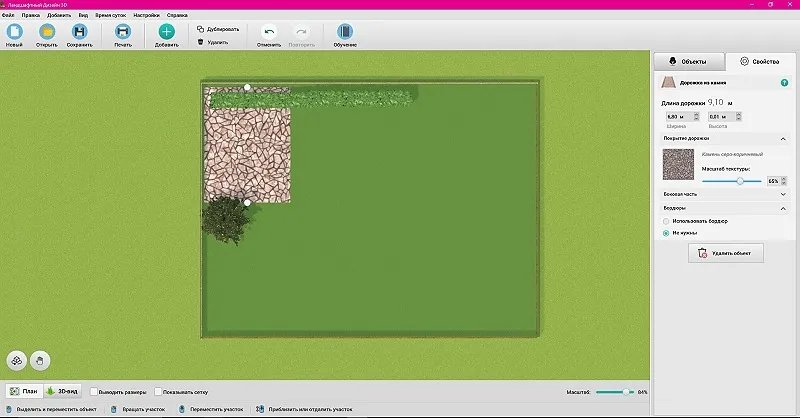This screenshot has width=800, height=418.
Task: Click the mouse icon beside Выделить и переместить объект
Action: tap(9, 409)
